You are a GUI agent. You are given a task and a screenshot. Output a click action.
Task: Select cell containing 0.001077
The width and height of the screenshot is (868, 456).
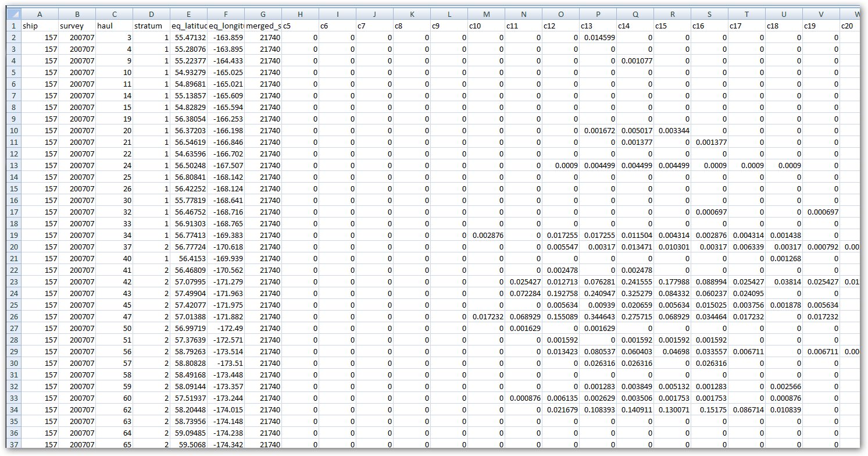635,60
